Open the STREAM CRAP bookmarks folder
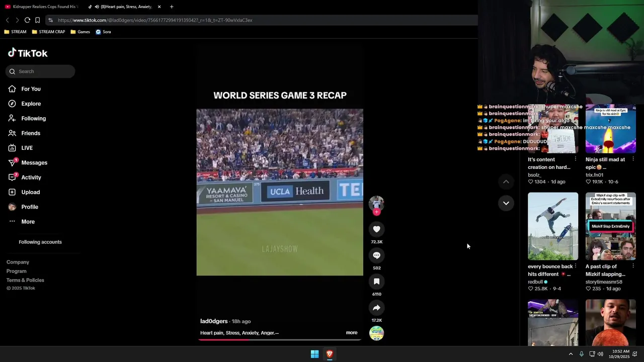 click(48, 32)
